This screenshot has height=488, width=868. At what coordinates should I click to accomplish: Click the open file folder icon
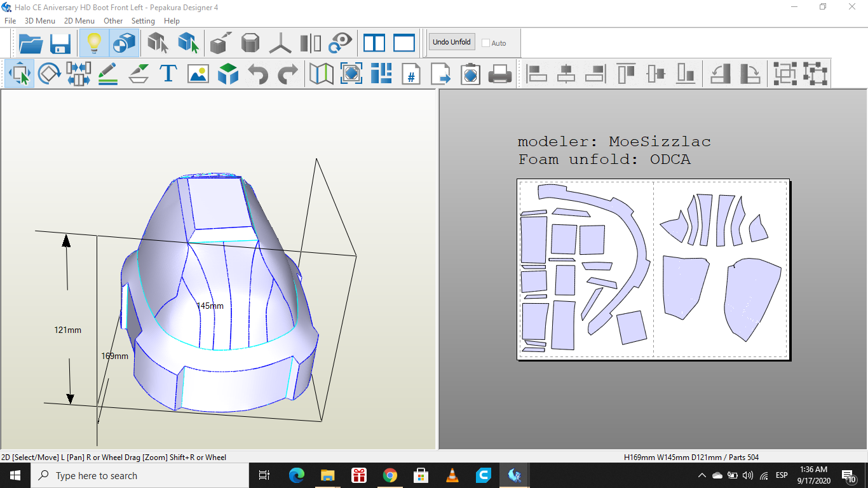31,43
